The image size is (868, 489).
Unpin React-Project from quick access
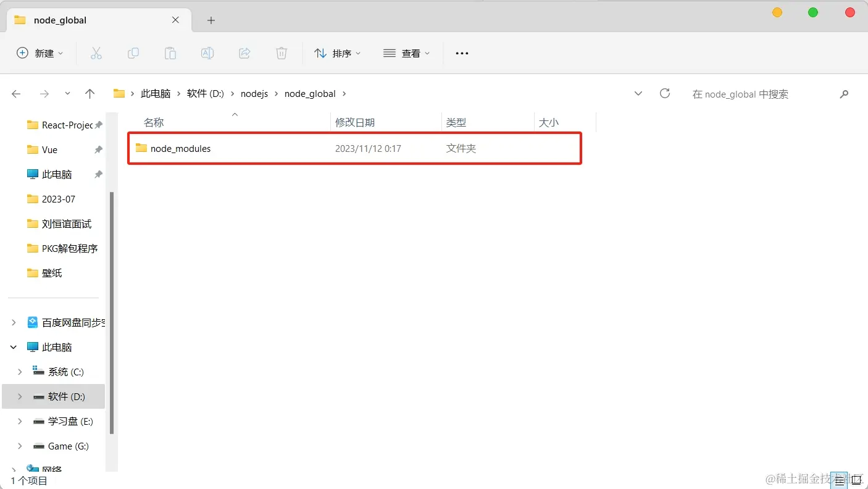[x=98, y=125]
